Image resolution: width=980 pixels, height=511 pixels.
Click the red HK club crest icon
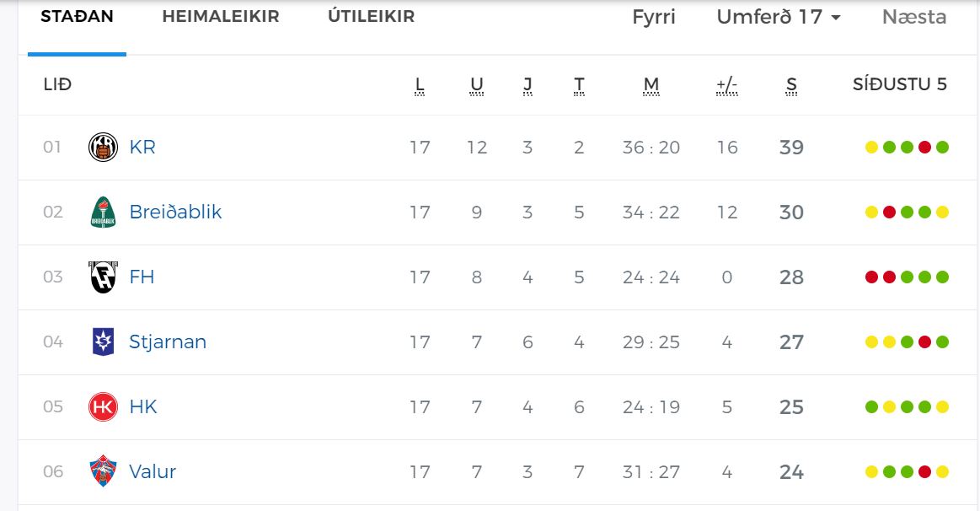103,406
